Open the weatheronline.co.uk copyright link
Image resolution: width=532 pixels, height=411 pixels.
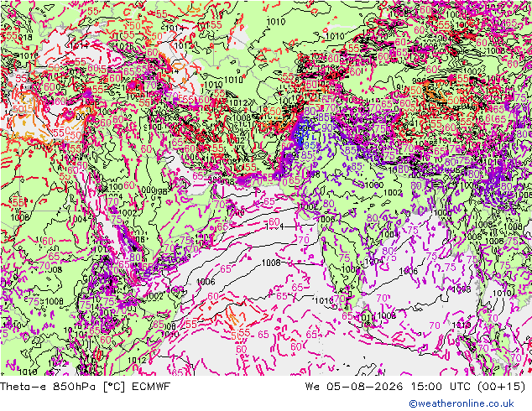(x=462, y=403)
